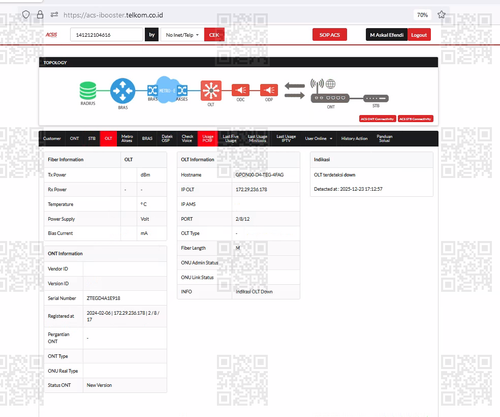Expand the User Online dropdown menu

pos(319,138)
